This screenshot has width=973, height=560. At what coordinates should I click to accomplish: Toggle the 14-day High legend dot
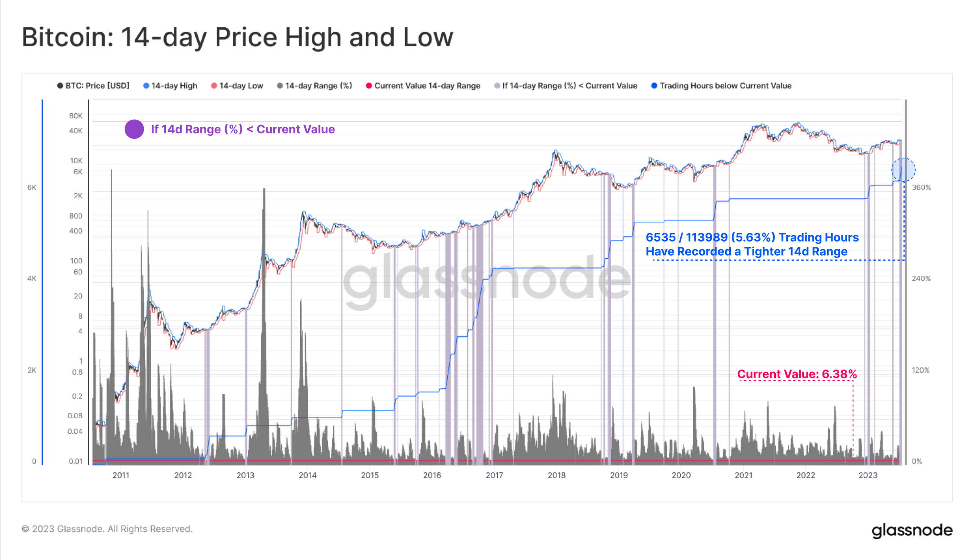click(146, 86)
